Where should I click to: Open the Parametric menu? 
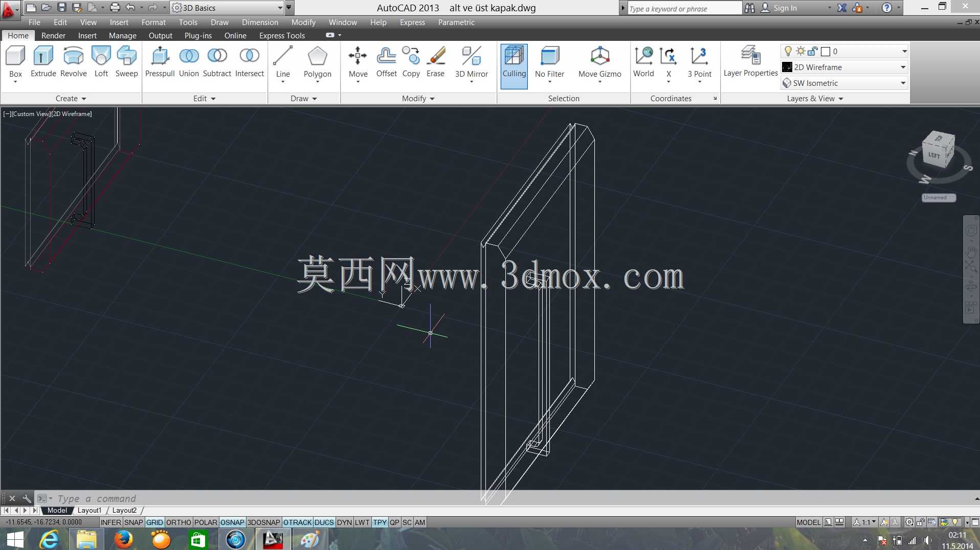[456, 22]
